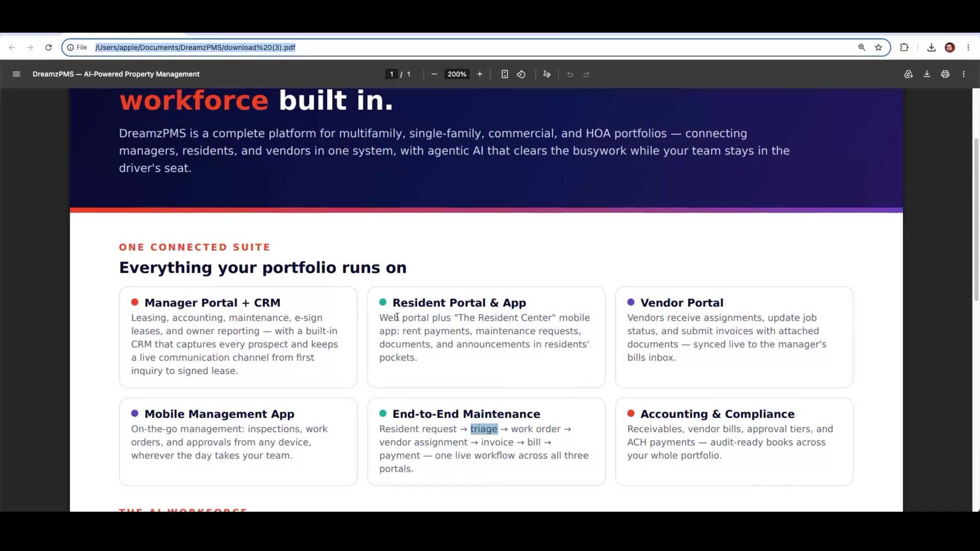Bookmark this page with the star icon
Viewport: 980px width, 551px height.
click(878, 47)
